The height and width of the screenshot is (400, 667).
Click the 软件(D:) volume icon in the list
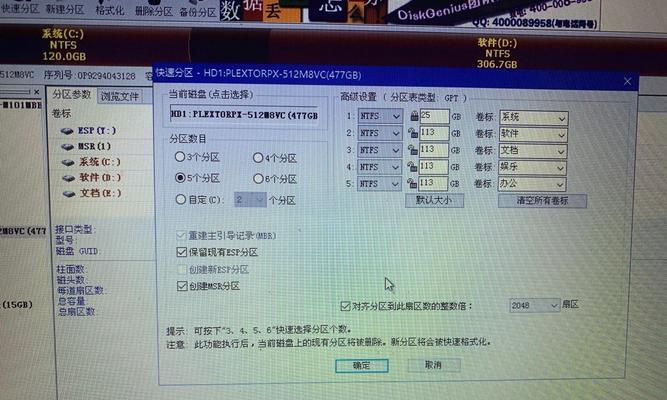click(x=68, y=178)
